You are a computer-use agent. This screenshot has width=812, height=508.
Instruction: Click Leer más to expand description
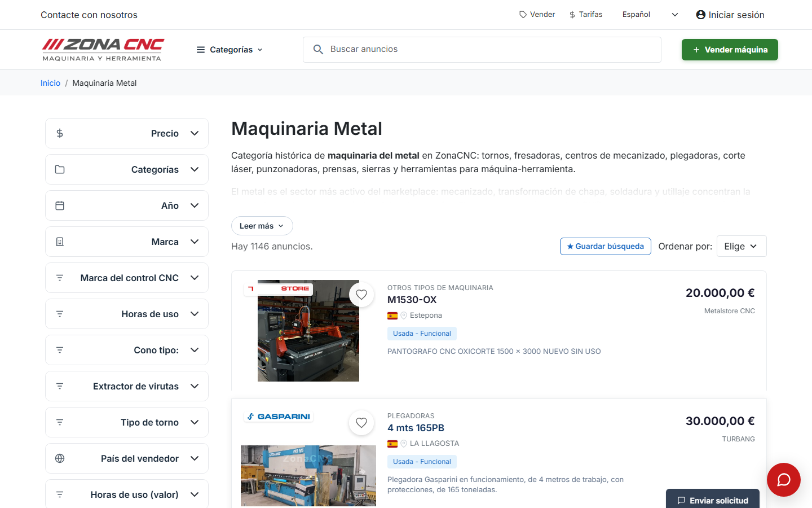(262, 226)
